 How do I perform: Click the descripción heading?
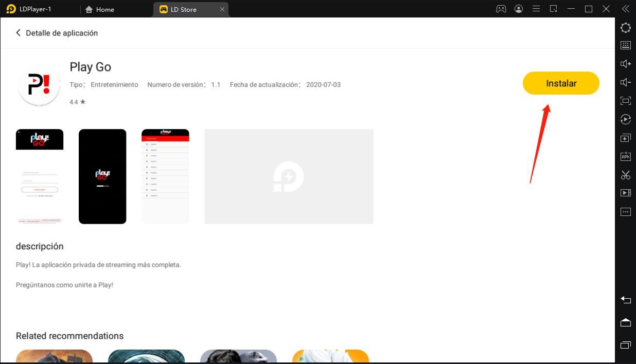click(40, 246)
